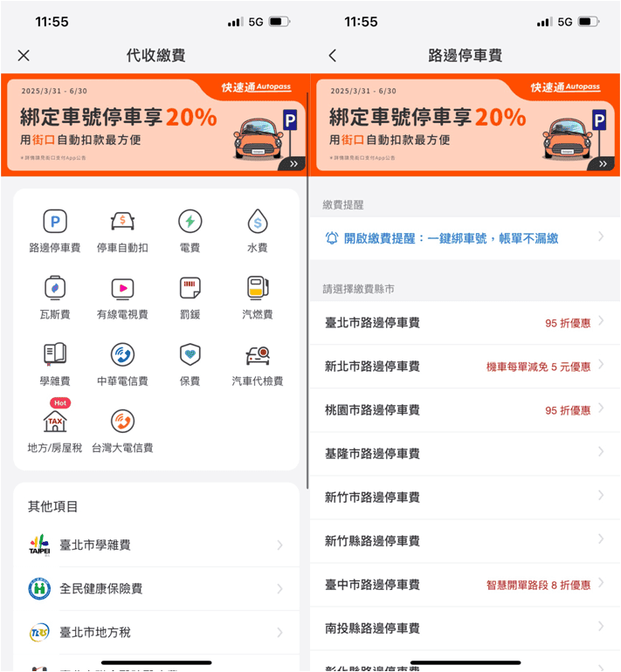Viewport: 621px width, 672px height.
Task: Open chevron for 桃園市路邊停車費
Action: pos(601,408)
